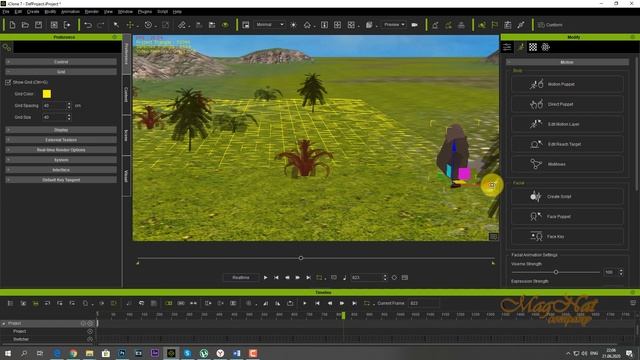
Task: Click the green playhead marker on timeline ruler
Action: pos(343,315)
